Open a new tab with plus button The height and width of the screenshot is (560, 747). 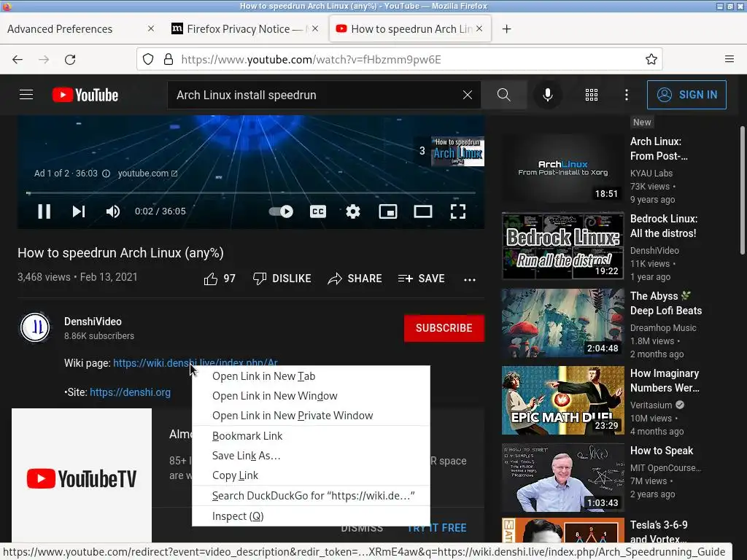(x=506, y=29)
